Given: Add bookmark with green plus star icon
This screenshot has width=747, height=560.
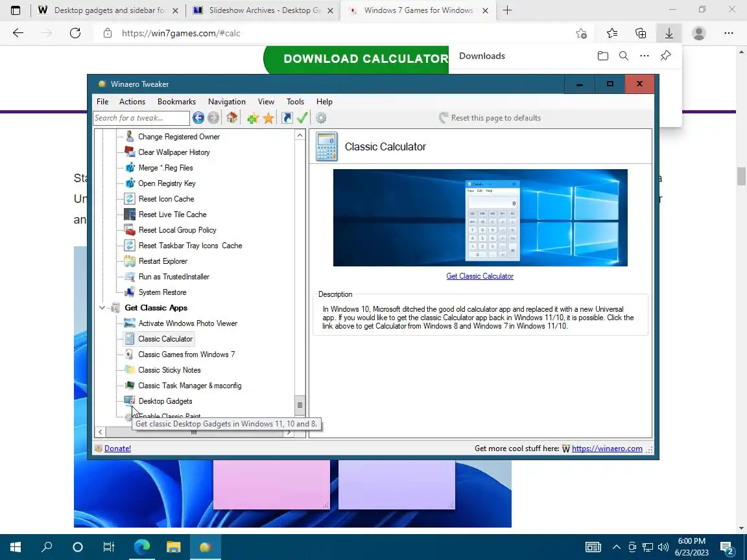Looking at the screenshot, I should click(x=253, y=117).
